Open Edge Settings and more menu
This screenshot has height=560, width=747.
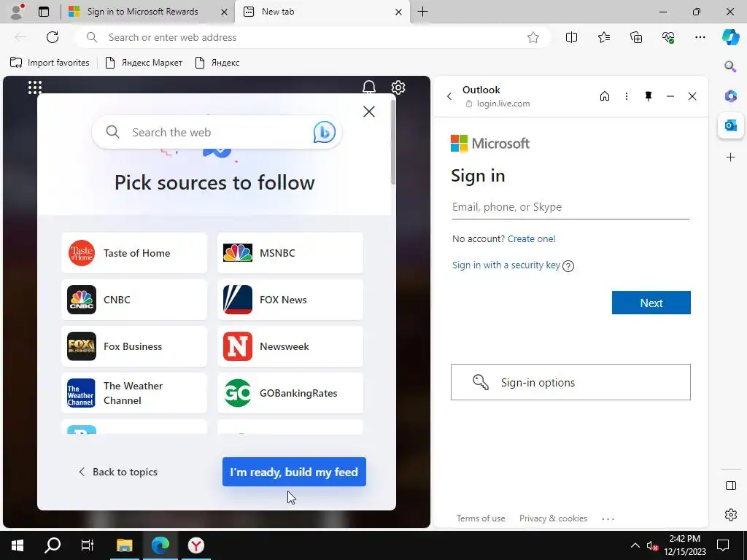click(700, 37)
